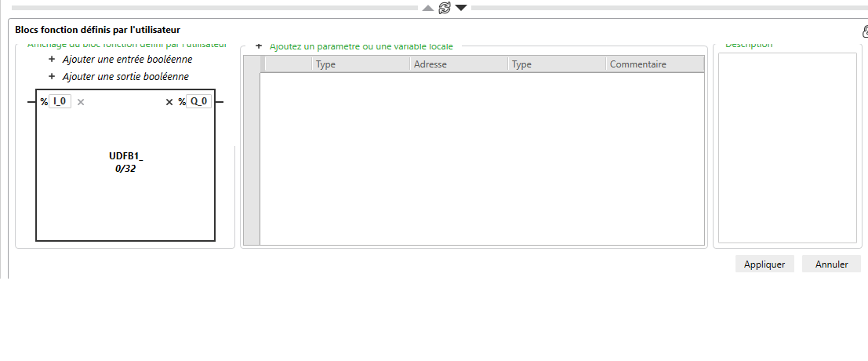Click the refresh arrows icon at top

pyautogui.click(x=445, y=8)
